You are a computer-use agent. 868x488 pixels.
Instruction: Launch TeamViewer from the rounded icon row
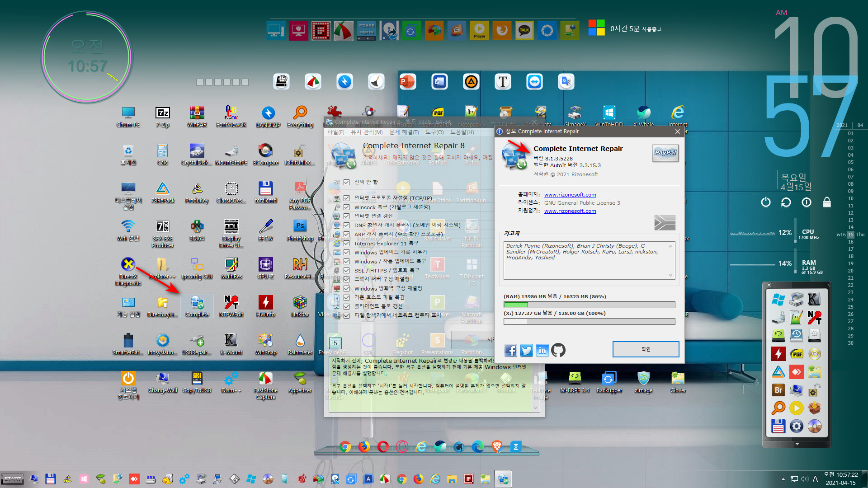point(534,82)
